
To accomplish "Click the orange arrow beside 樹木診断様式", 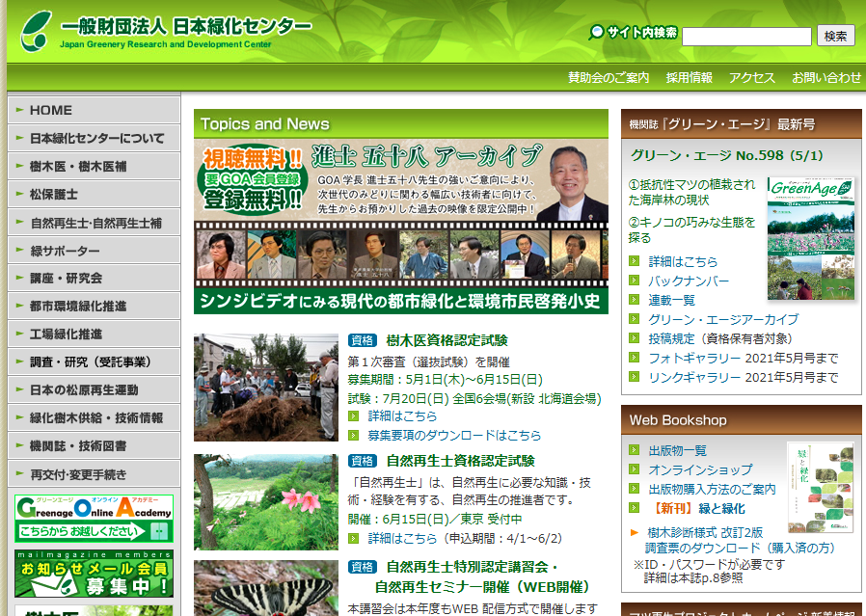I will point(635,533).
